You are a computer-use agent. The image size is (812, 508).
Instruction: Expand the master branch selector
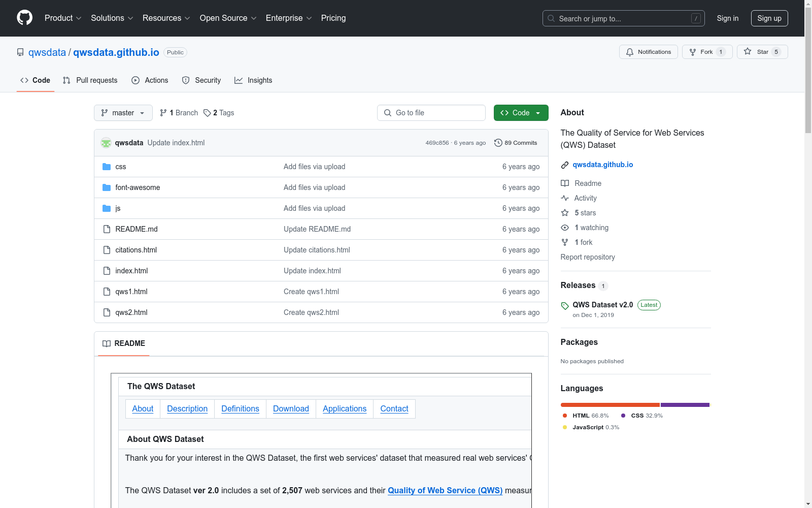[123, 113]
